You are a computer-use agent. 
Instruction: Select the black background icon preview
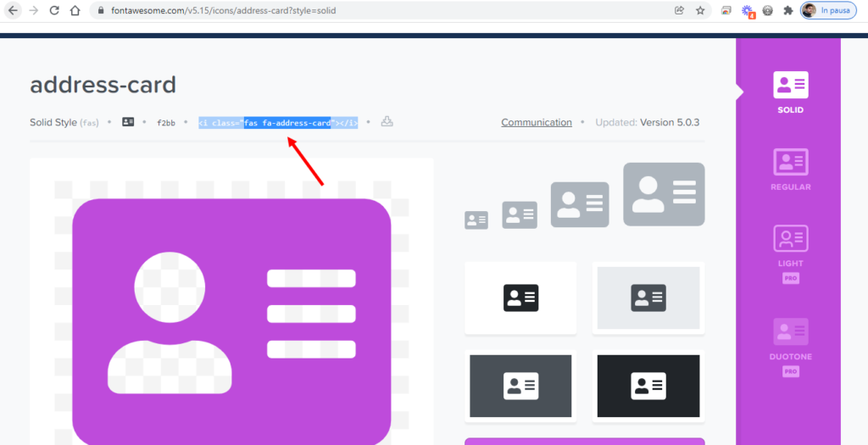(x=648, y=386)
